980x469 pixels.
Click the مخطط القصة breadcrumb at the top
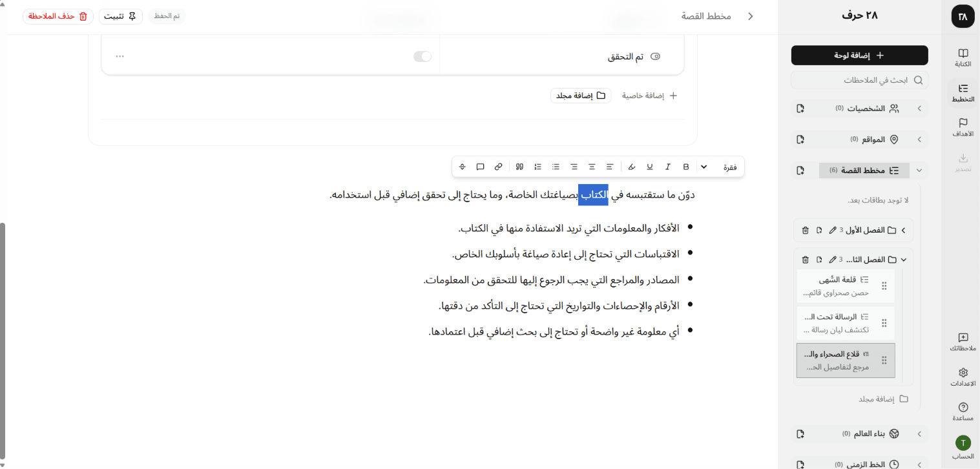706,16
